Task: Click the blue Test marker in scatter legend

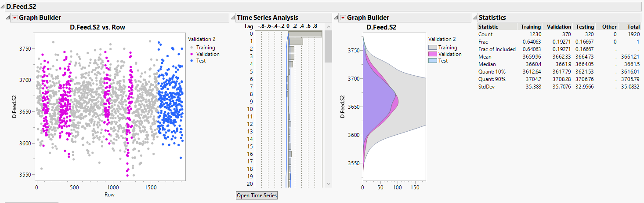Action: tap(191, 61)
